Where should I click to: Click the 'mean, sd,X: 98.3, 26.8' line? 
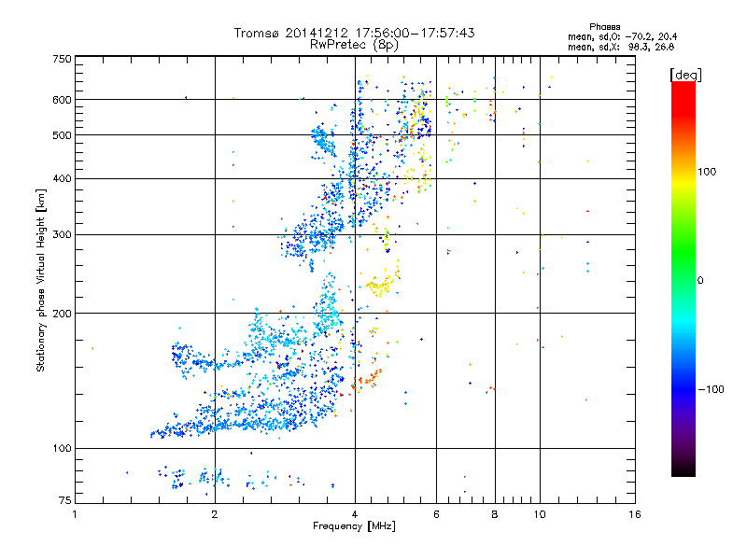tap(621, 47)
